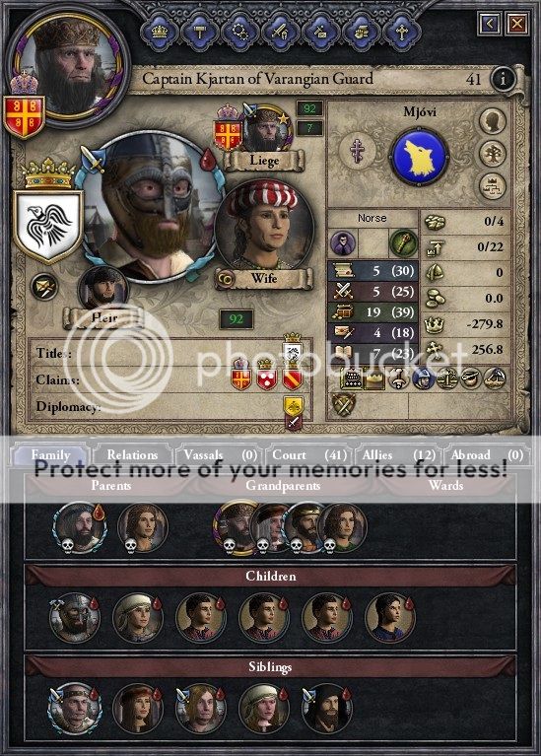Open the Vassals tab
Viewport: 541px width, 756px height.
[221, 454]
